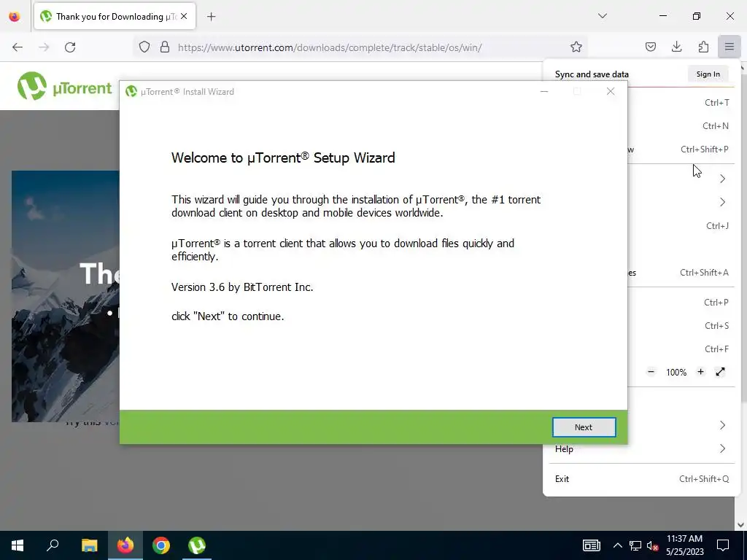The width and height of the screenshot is (747, 560).
Task: Reload the current page
Action: pyautogui.click(x=70, y=47)
